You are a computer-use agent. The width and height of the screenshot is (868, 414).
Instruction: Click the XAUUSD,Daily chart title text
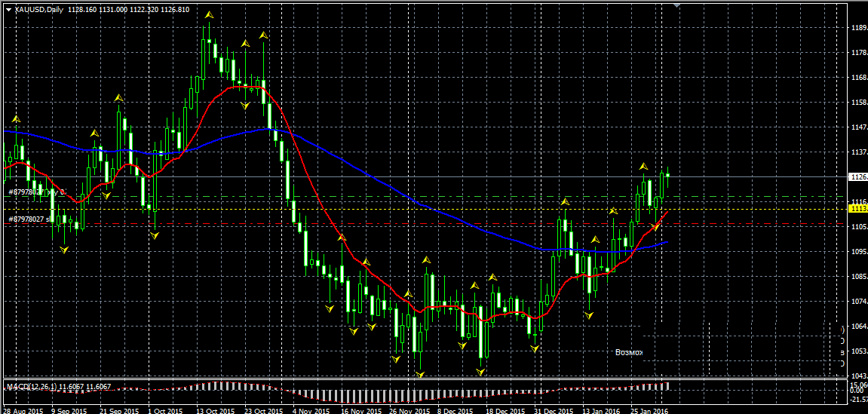38,10
